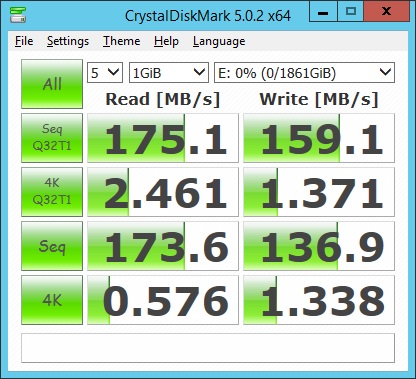The image size is (416, 379).
Task: Run all benchmarks with All button
Action: [52, 84]
